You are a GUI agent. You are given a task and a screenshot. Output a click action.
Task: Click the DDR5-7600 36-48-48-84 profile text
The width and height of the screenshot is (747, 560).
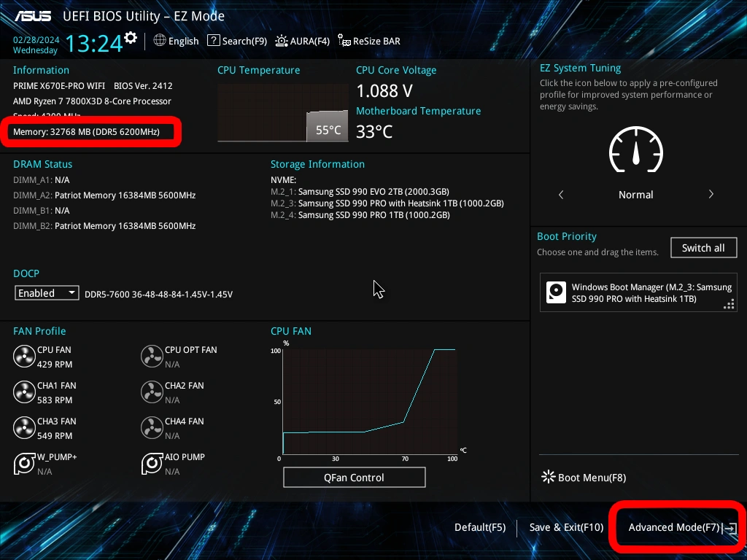[158, 295]
